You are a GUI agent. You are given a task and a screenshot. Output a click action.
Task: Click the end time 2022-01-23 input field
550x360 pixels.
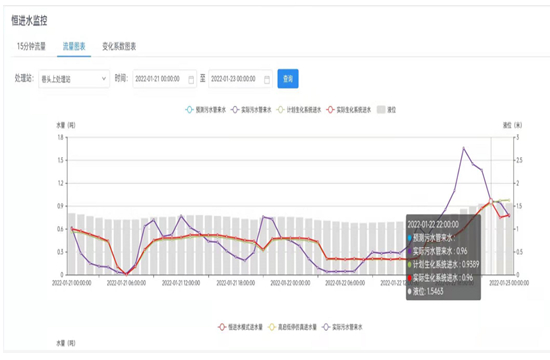(240, 79)
